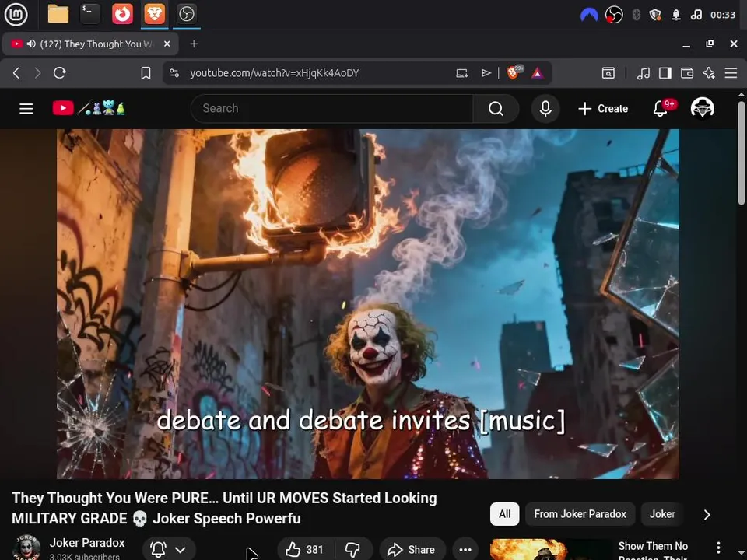Open the tab search icon in toolbar
The image size is (747, 560).
click(x=608, y=73)
